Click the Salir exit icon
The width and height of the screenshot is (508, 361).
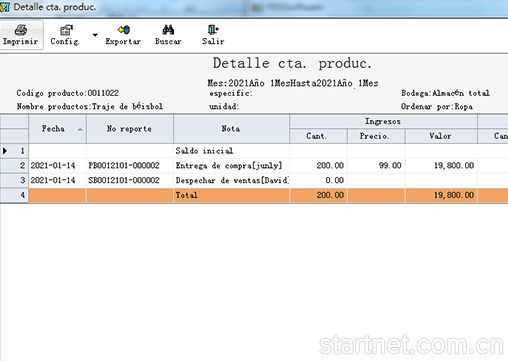213,30
